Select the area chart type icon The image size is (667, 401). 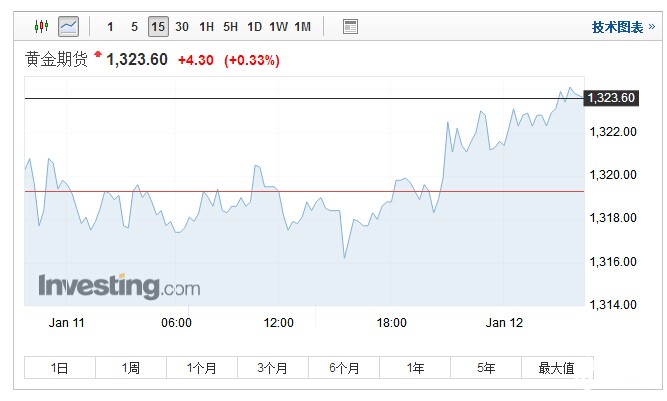[x=68, y=27]
